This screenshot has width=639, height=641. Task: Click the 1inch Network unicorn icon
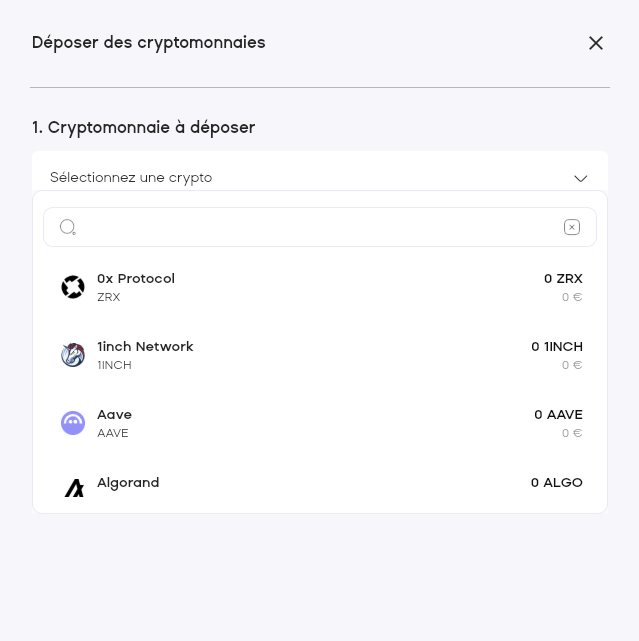(73, 355)
